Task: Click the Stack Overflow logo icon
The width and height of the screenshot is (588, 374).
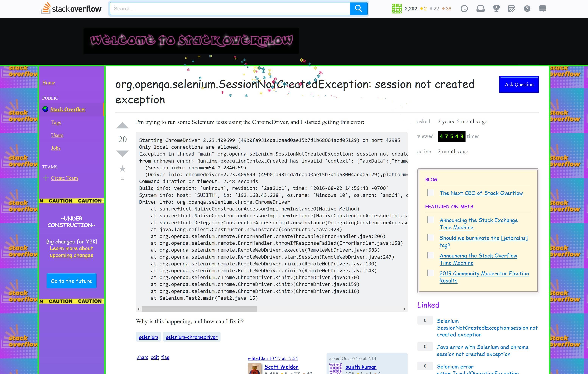Action: [x=45, y=9]
